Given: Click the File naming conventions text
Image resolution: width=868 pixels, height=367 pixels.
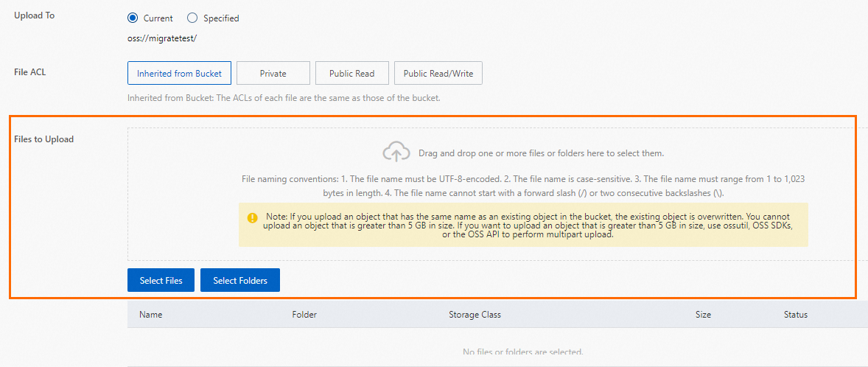Looking at the screenshot, I should point(523,186).
